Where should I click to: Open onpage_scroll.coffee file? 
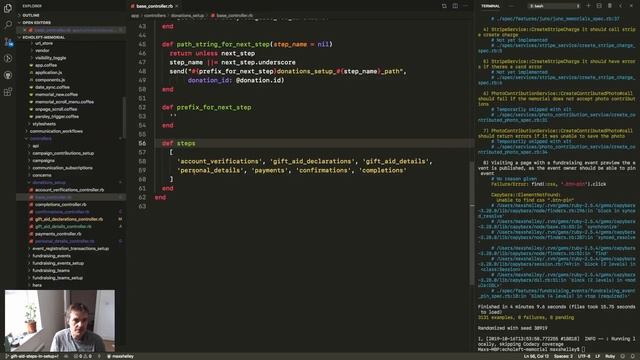[x=56, y=109]
